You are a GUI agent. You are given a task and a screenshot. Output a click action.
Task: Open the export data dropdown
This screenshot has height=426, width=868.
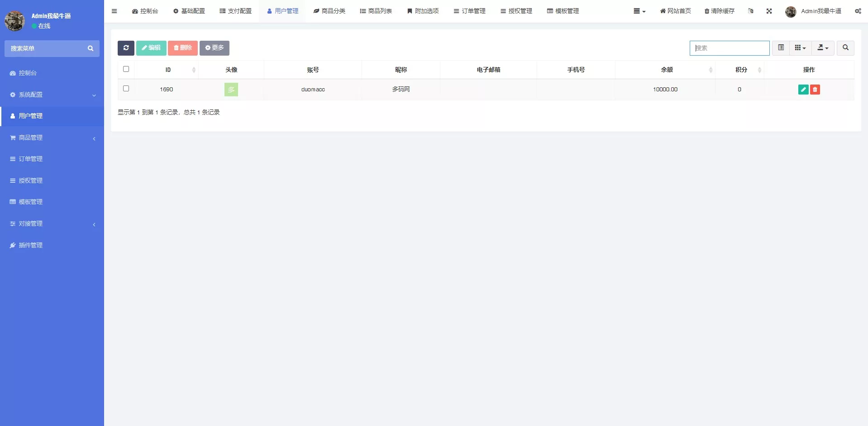click(822, 48)
